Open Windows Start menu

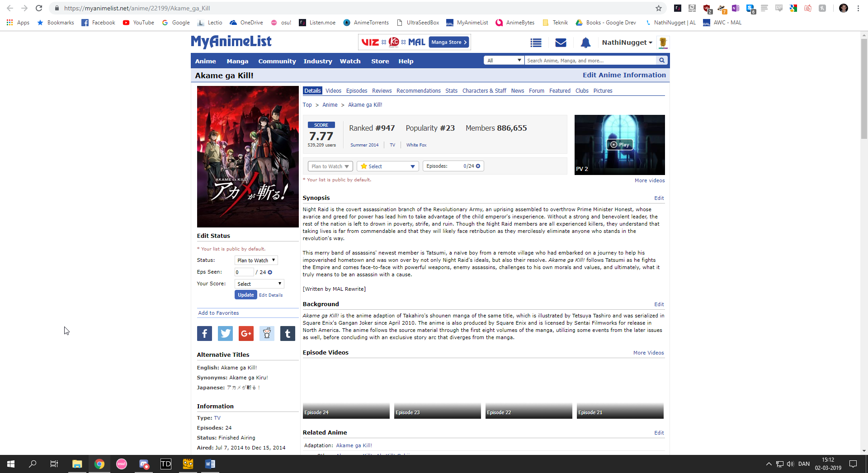pyautogui.click(x=11, y=464)
